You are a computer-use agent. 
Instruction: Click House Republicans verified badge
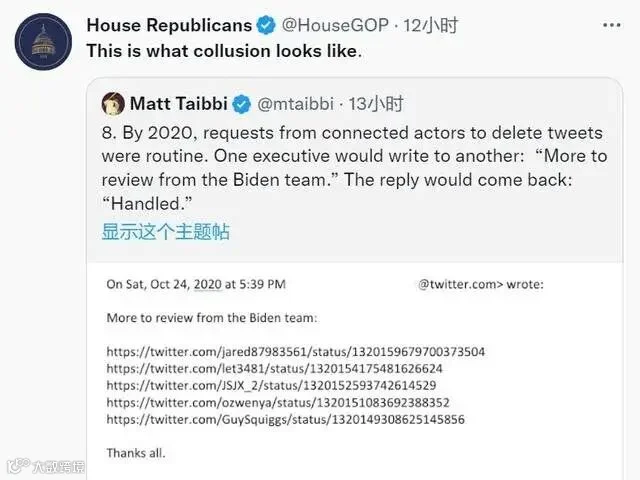[x=266, y=25]
